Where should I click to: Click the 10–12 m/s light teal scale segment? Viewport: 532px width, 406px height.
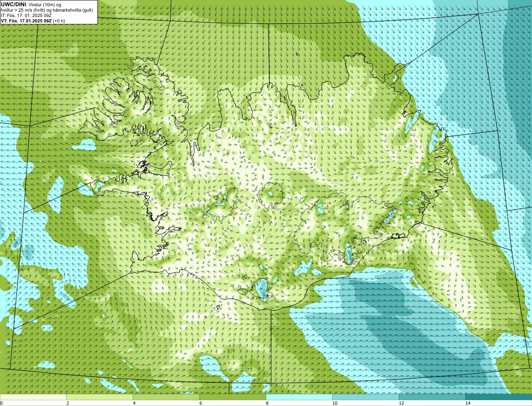(x=366, y=397)
